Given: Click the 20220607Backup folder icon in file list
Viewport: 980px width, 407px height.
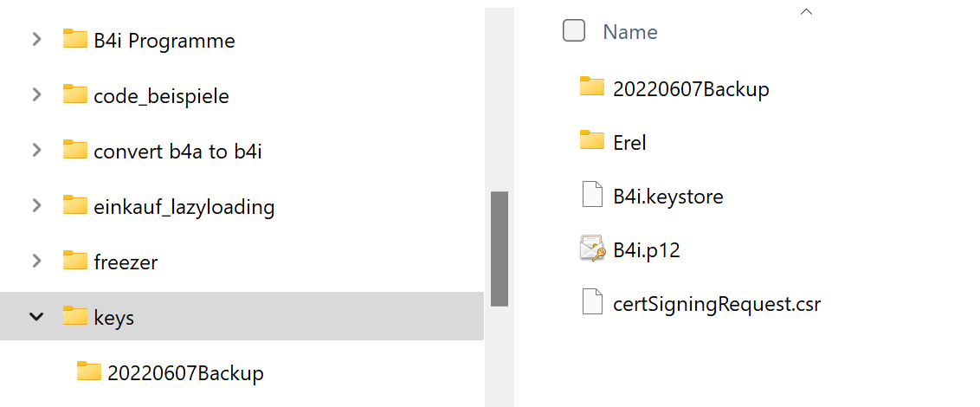Looking at the screenshot, I should point(592,87).
